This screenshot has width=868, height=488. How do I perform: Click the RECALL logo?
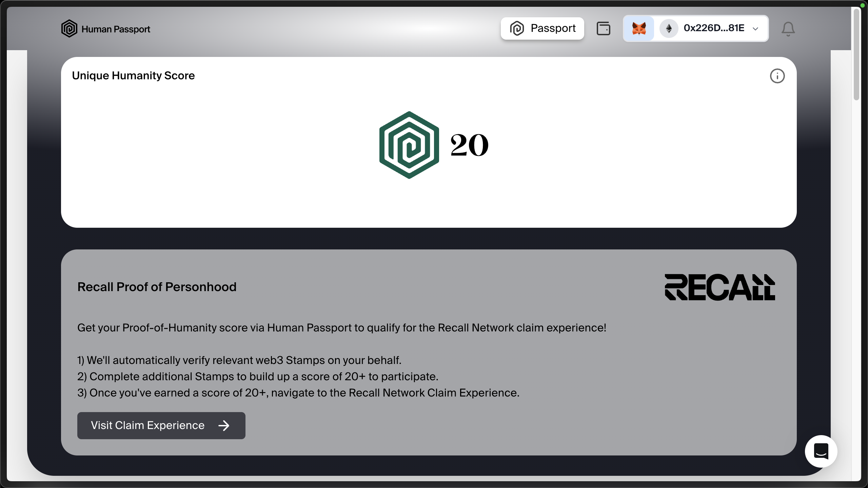(x=720, y=287)
